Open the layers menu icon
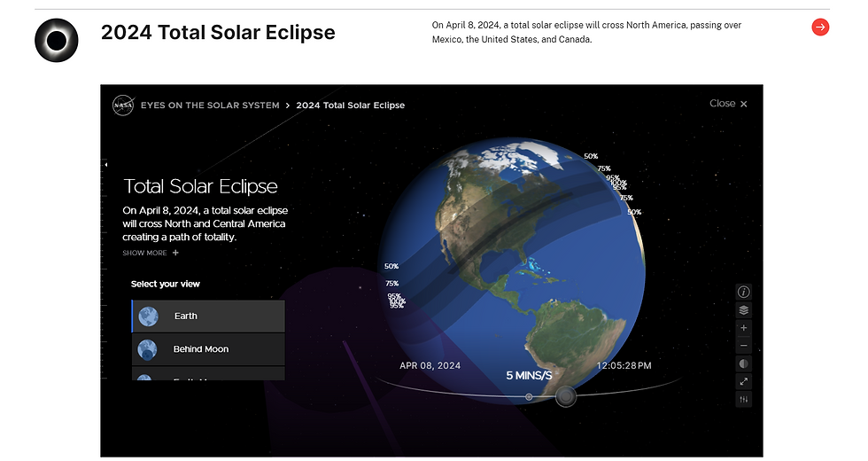 point(744,310)
